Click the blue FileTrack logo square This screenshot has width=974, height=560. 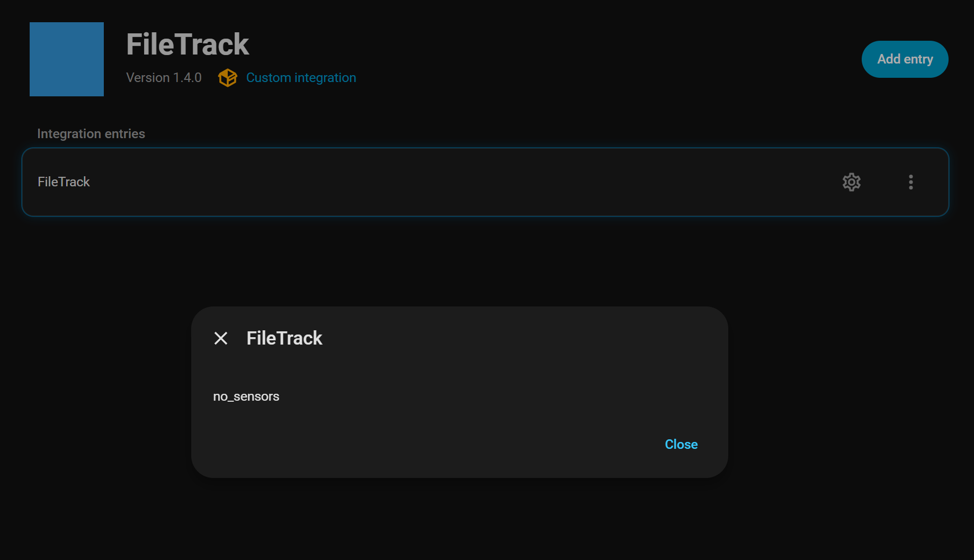(67, 59)
